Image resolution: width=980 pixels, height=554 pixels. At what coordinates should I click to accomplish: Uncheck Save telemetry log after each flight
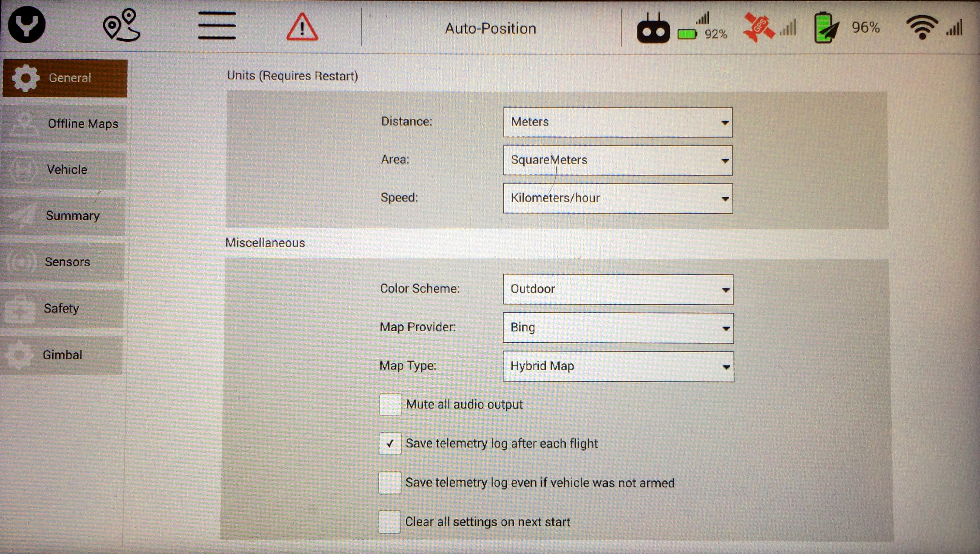pyautogui.click(x=390, y=443)
